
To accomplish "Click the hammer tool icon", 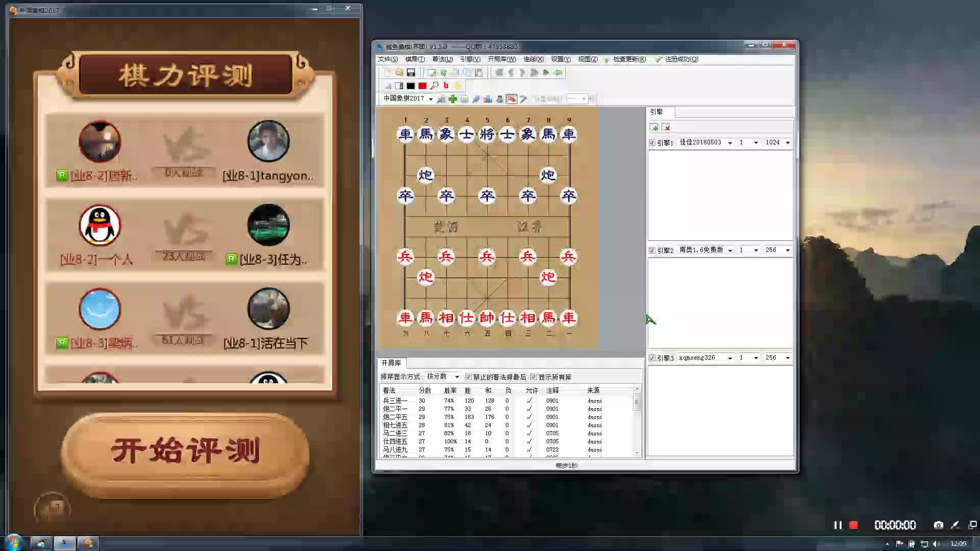I will pyautogui.click(x=523, y=99).
